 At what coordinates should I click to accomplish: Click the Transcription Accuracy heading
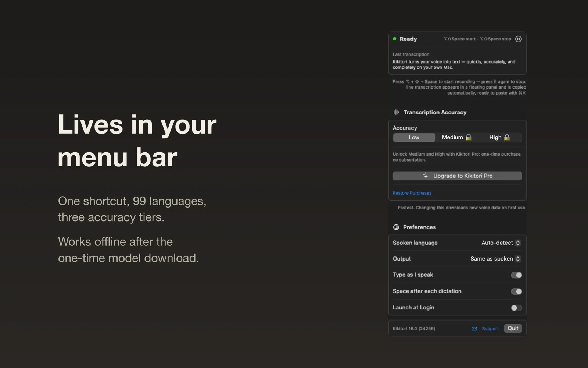tap(435, 112)
